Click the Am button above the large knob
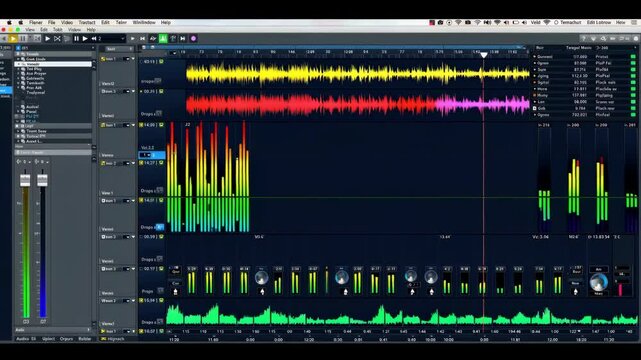This screenshot has height=360, width=641. point(598,269)
